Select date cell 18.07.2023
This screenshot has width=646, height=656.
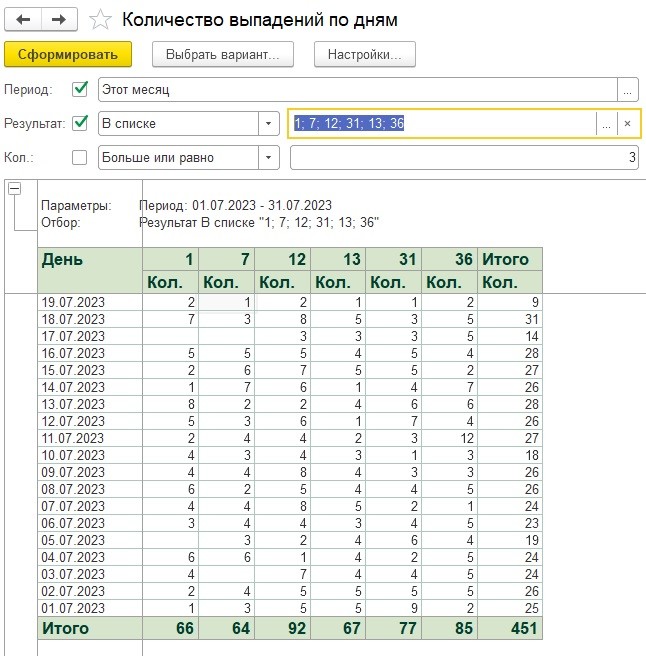coord(90,319)
